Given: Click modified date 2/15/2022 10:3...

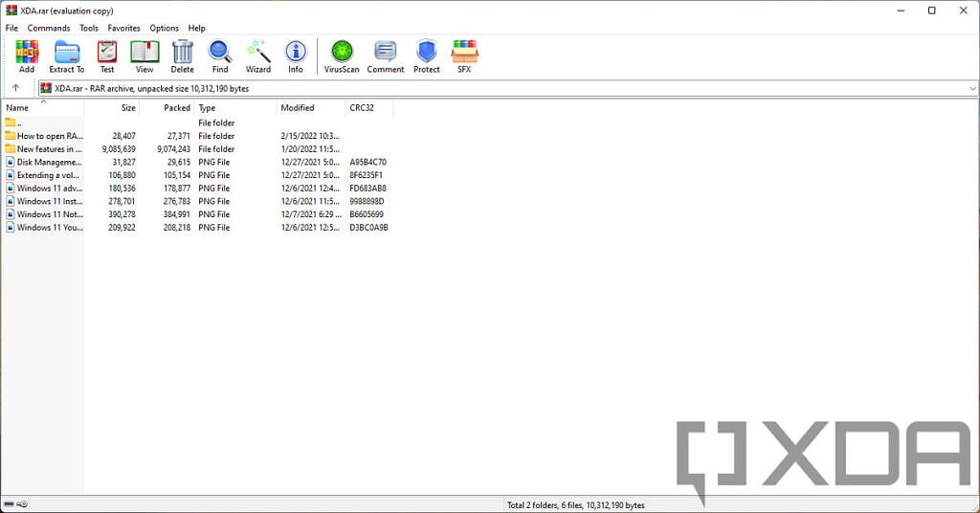Looking at the screenshot, I should click(310, 136).
